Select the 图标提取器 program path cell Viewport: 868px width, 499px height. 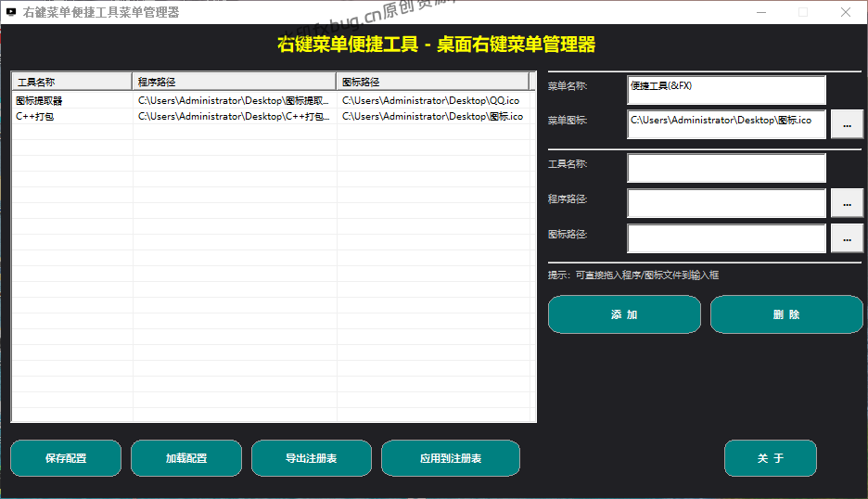[235, 100]
